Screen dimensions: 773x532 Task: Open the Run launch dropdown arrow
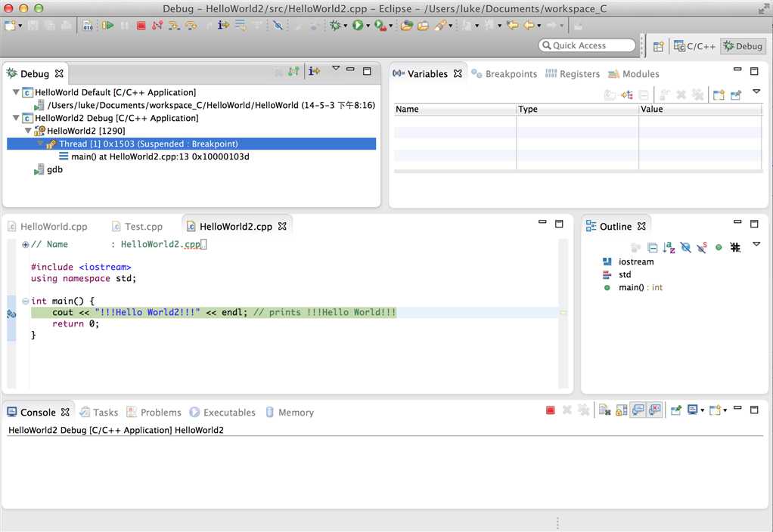click(x=368, y=26)
